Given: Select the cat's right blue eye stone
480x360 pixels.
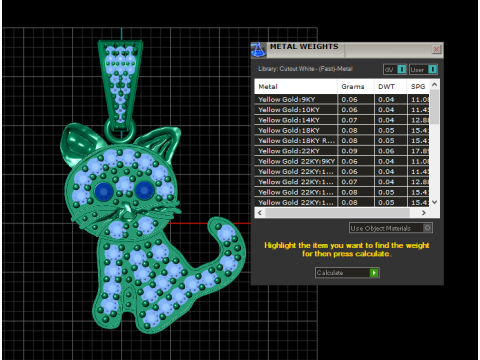Looking at the screenshot, I should (x=144, y=190).
